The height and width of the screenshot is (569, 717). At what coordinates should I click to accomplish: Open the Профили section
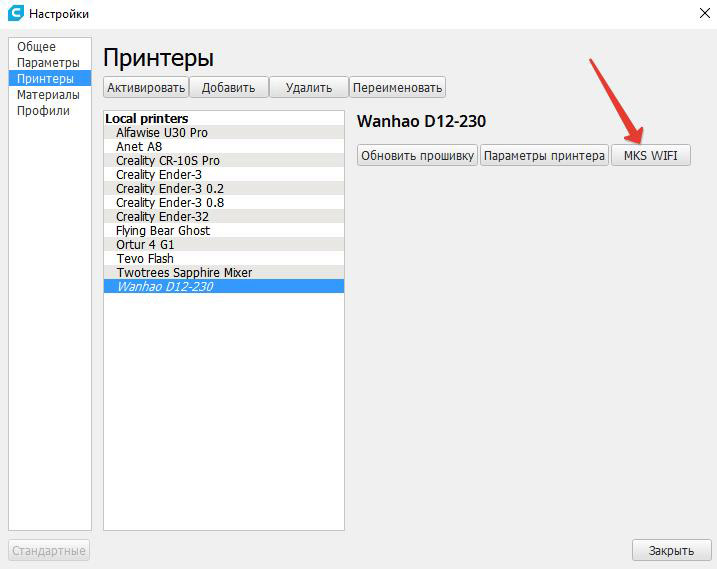[43, 111]
